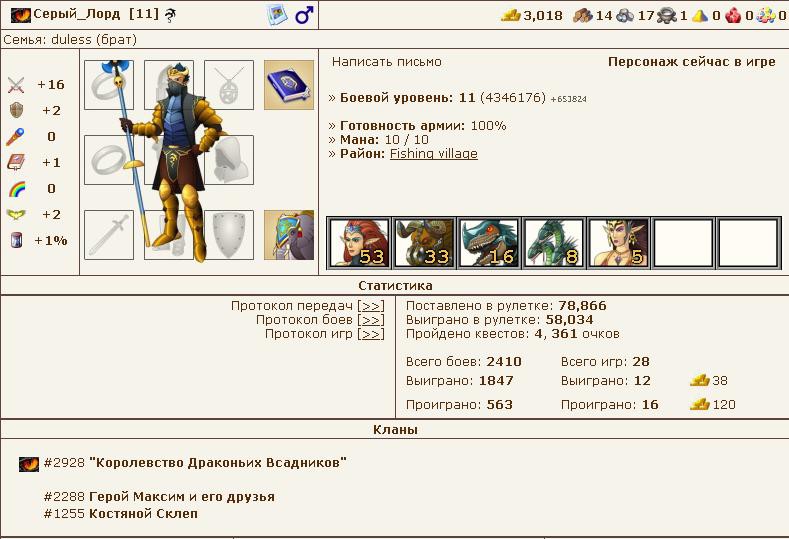Screen dimensions: 789x539
Task: Click the clan dragon eye icon by #2928
Action: (29, 464)
